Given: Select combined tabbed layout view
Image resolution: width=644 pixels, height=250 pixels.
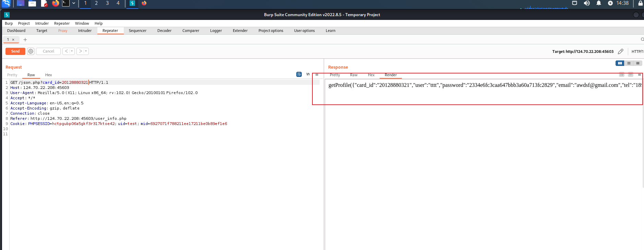Looking at the screenshot, I should [638, 63].
